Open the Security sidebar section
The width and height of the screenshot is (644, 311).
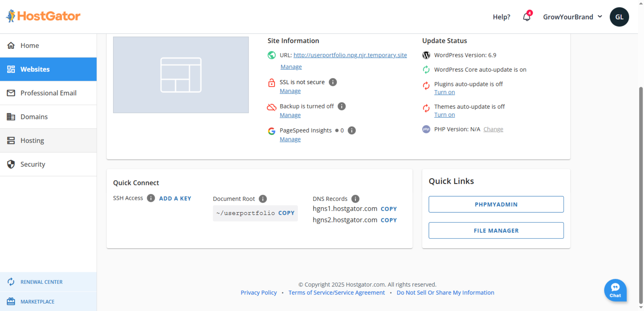click(x=33, y=164)
